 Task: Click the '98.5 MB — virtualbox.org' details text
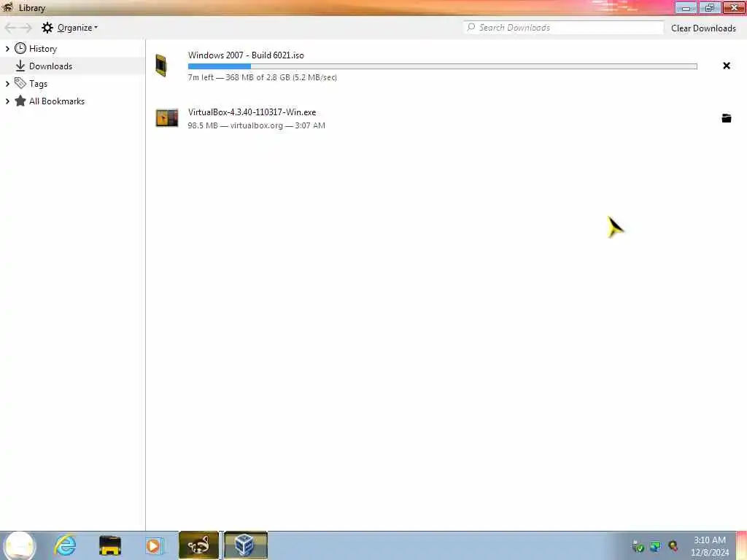pos(256,125)
